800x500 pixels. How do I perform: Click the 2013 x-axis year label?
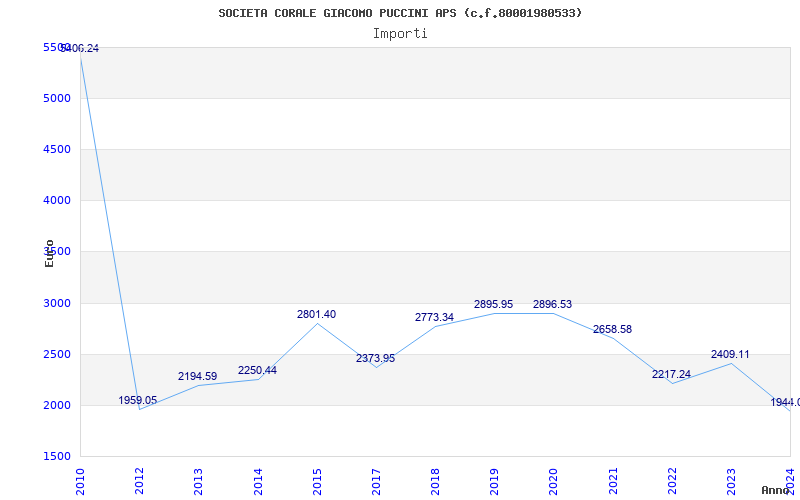click(198, 481)
